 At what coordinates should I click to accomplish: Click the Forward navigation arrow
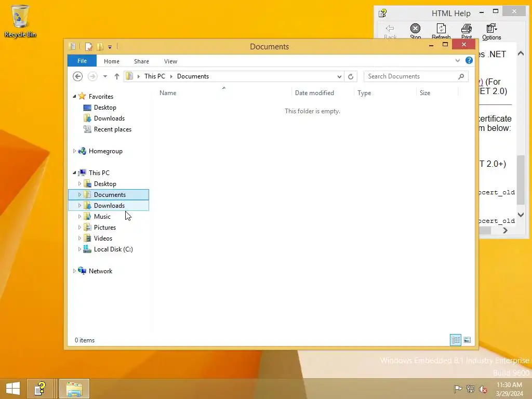(92, 76)
